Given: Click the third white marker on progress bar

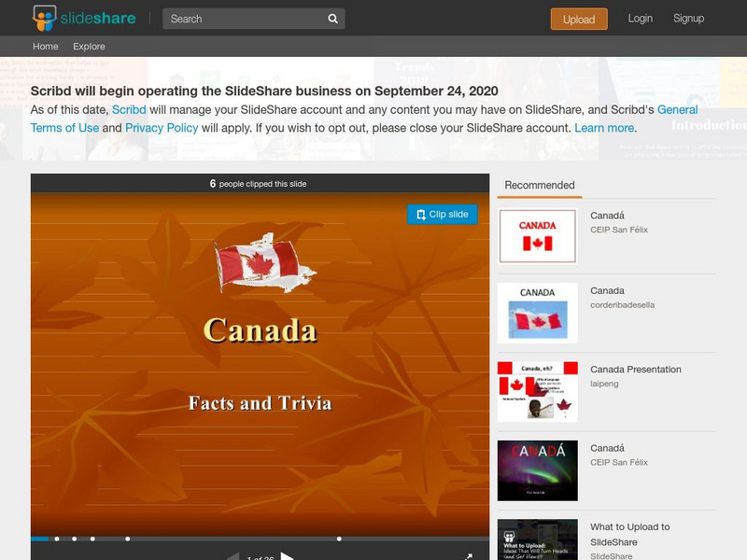Looking at the screenshot, I should (x=92, y=539).
